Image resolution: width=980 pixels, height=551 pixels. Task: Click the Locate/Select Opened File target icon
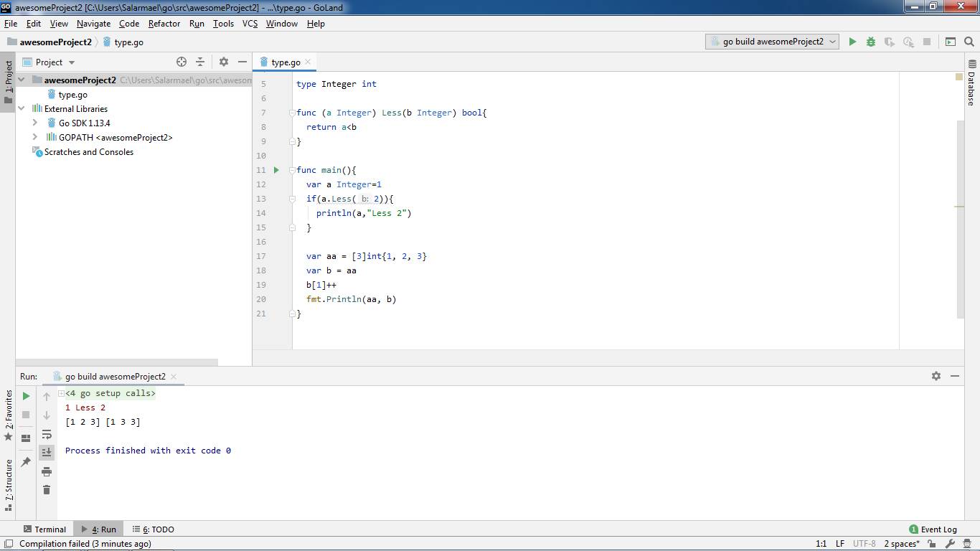pos(182,62)
